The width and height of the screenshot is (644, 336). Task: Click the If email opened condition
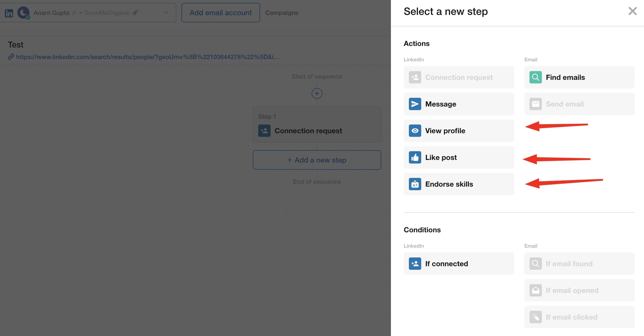579,290
